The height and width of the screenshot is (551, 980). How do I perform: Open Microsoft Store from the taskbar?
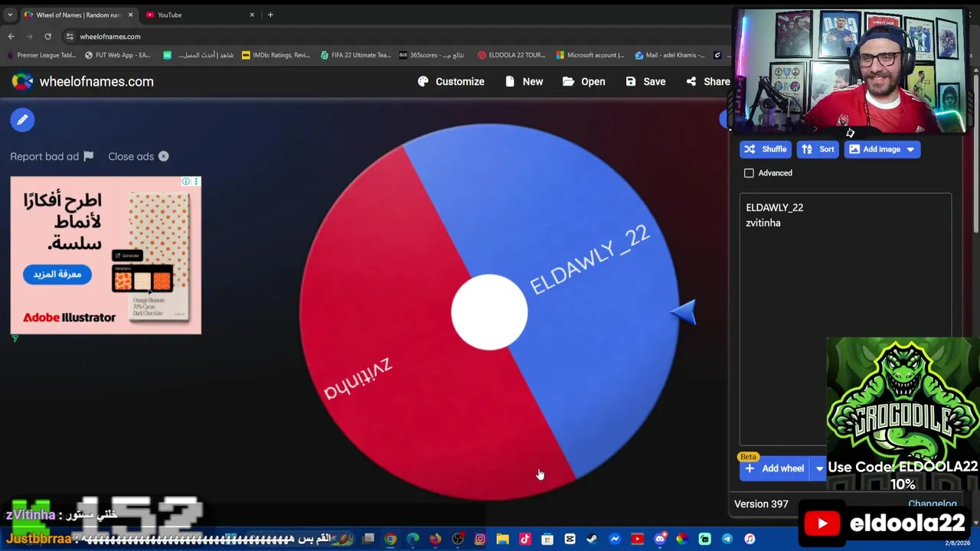547,540
